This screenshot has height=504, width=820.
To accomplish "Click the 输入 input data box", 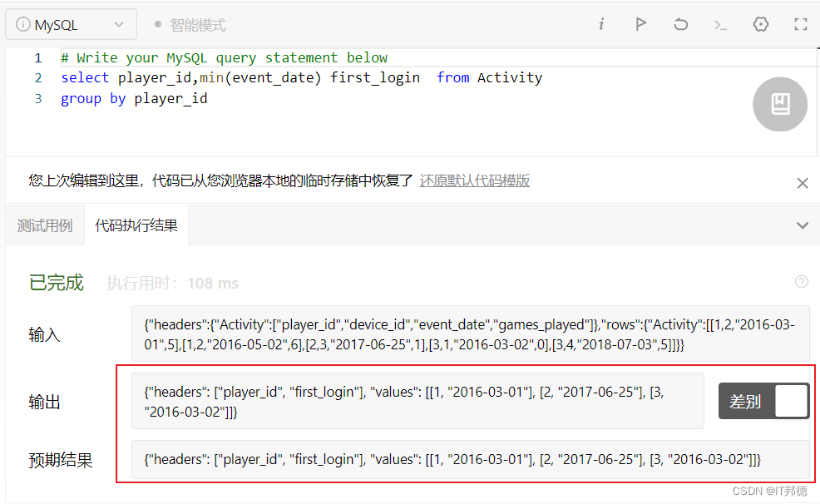I will click(x=470, y=334).
